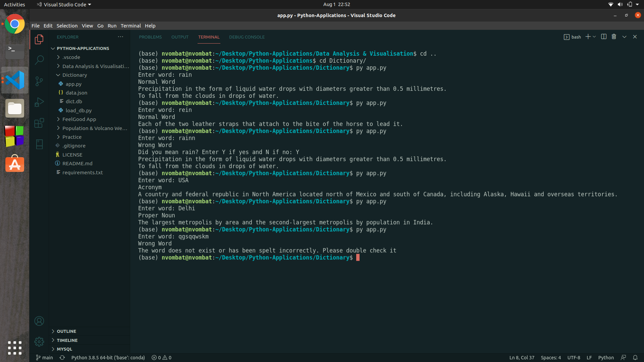This screenshot has height=362, width=644.
Task: Open app.py in the Dictionary folder
Action: [x=73, y=84]
